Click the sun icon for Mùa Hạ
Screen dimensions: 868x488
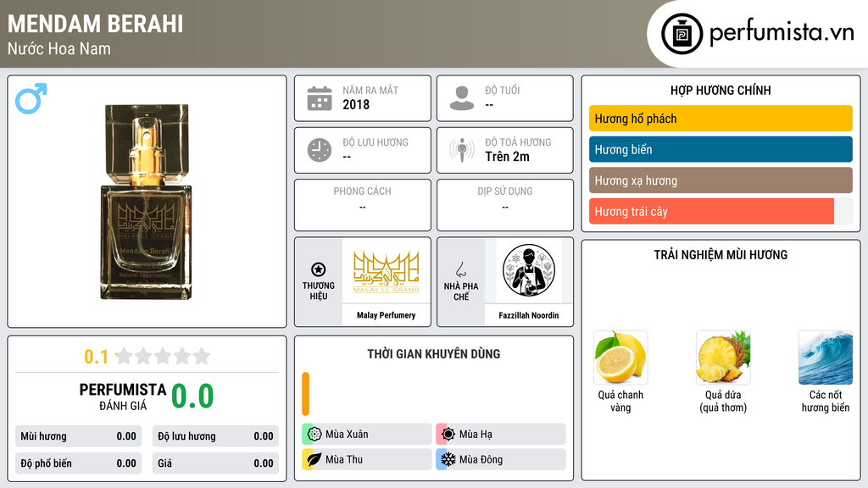(448, 435)
